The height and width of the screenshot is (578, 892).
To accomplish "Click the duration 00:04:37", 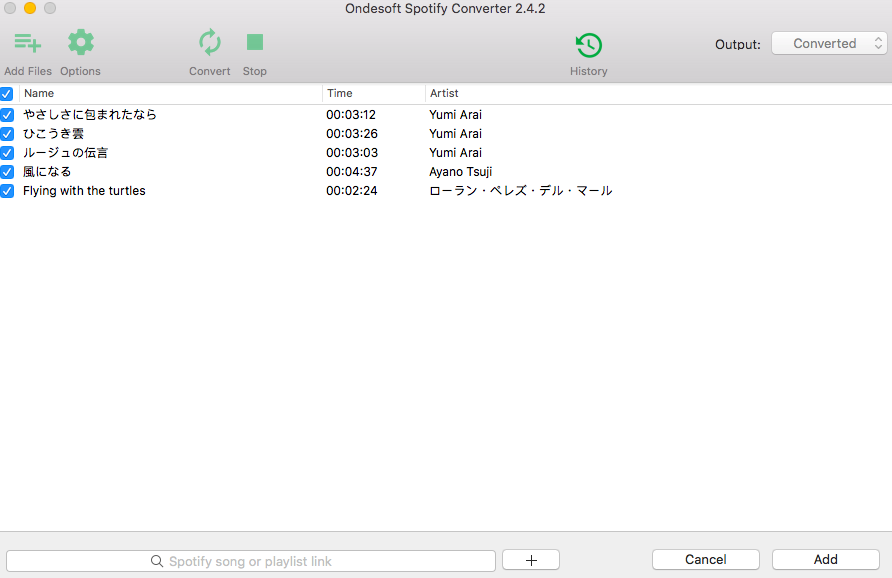I will point(352,172).
